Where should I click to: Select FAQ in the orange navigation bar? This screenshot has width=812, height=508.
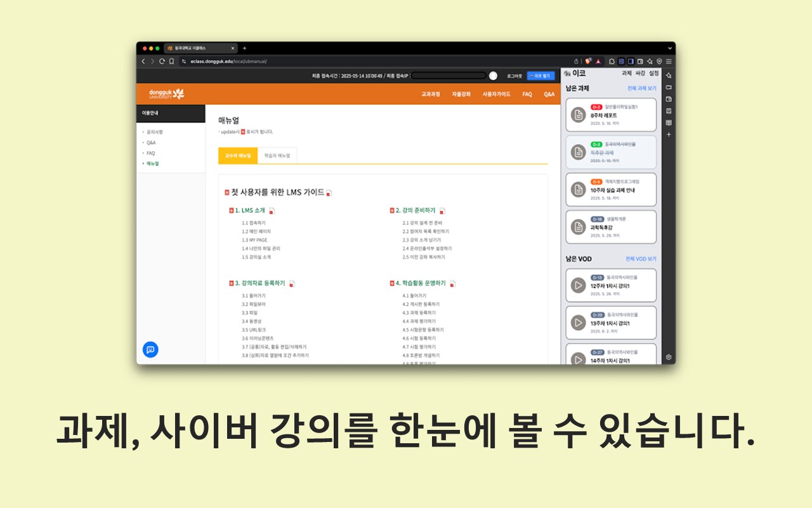[527, 93]
